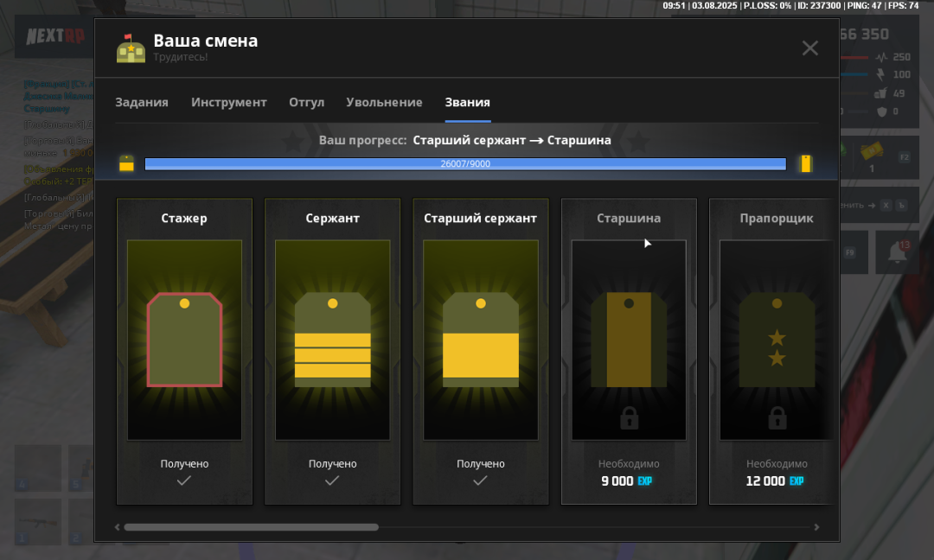
Task: Click the horizontal scrollbar thumb under rank cards
Action: point(252,527)
